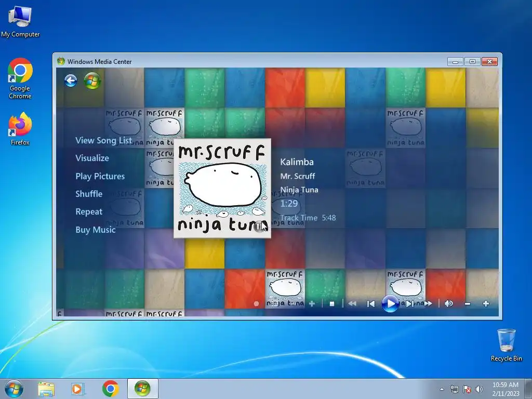Image resolution: width=532 pixels, height=399 pixels.
Task: Mute audio with the speaker icon
Action: (x=448, y=303)
